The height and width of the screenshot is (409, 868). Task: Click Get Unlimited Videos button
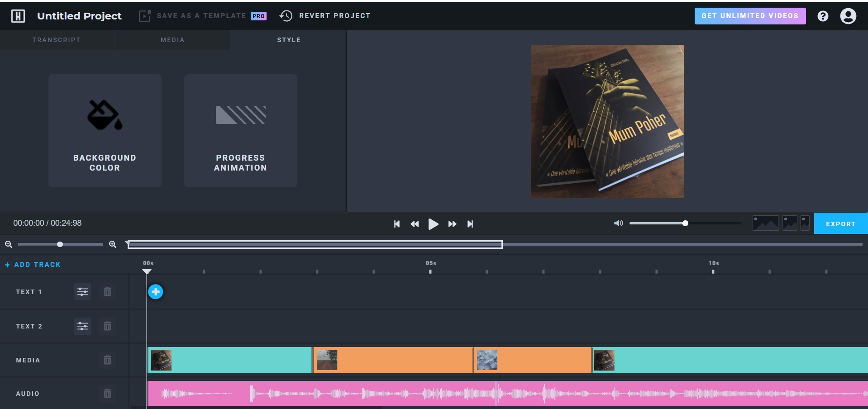(750, 16)
